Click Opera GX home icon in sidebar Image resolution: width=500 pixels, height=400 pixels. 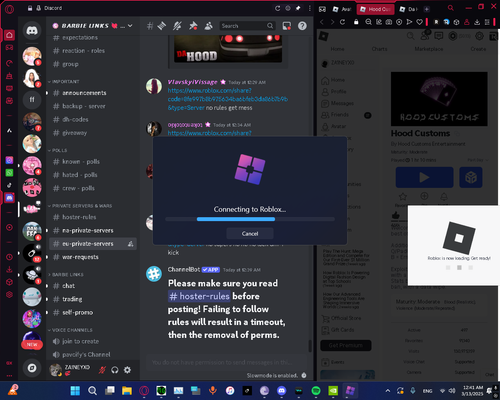[x=9, y=35]
